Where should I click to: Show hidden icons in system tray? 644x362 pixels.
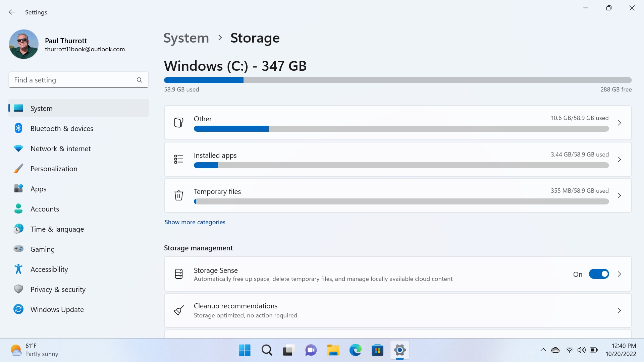[543, 350]
